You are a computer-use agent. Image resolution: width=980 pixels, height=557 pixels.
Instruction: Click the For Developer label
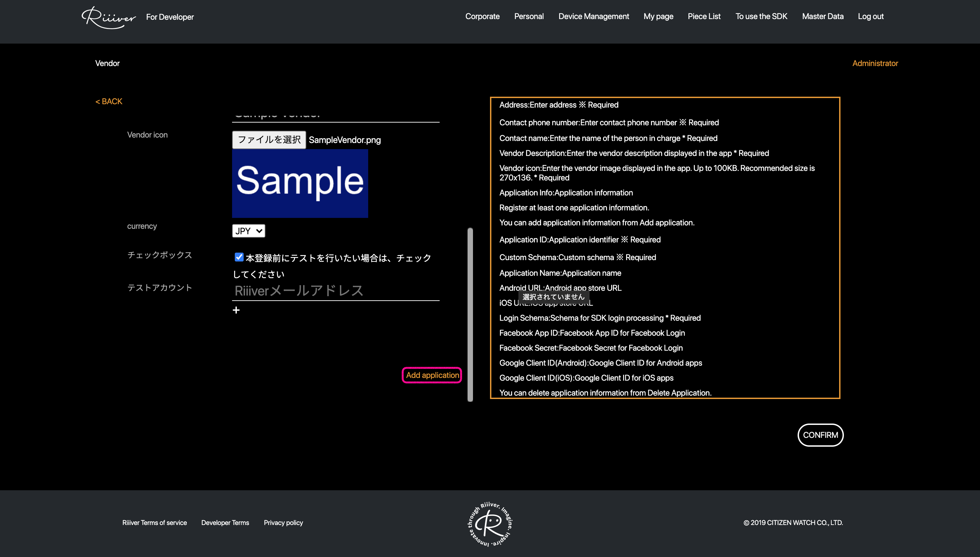[170, 17]
